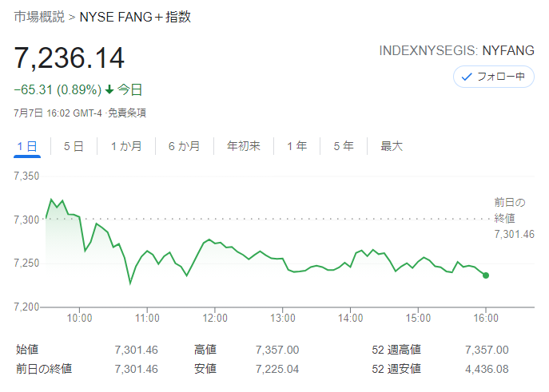
Task: Show the 最大 chart range
Action: coord(392,146)
